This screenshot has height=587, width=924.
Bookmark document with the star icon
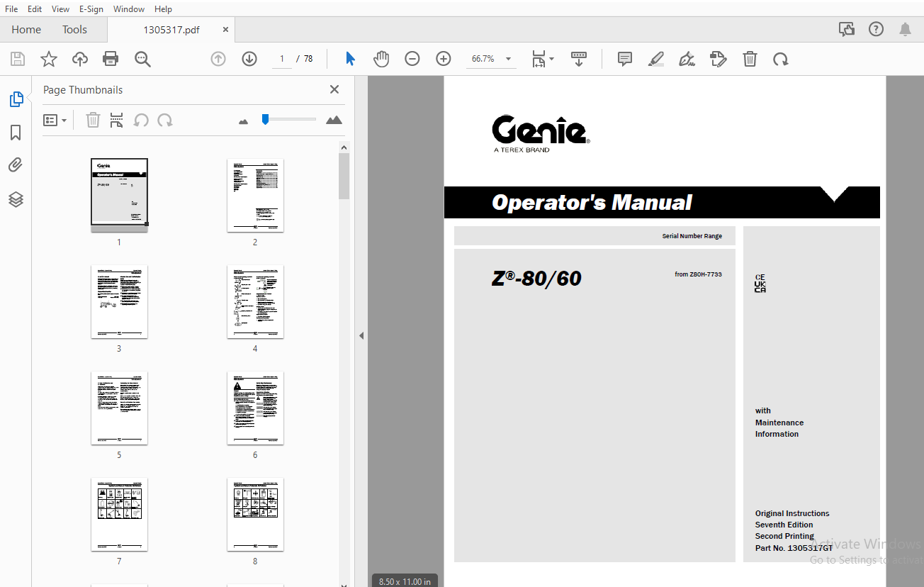[x=49, y=59]
